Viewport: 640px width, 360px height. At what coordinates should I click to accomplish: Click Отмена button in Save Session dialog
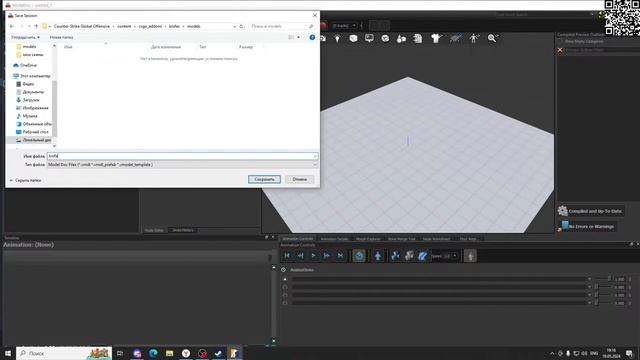300,179
